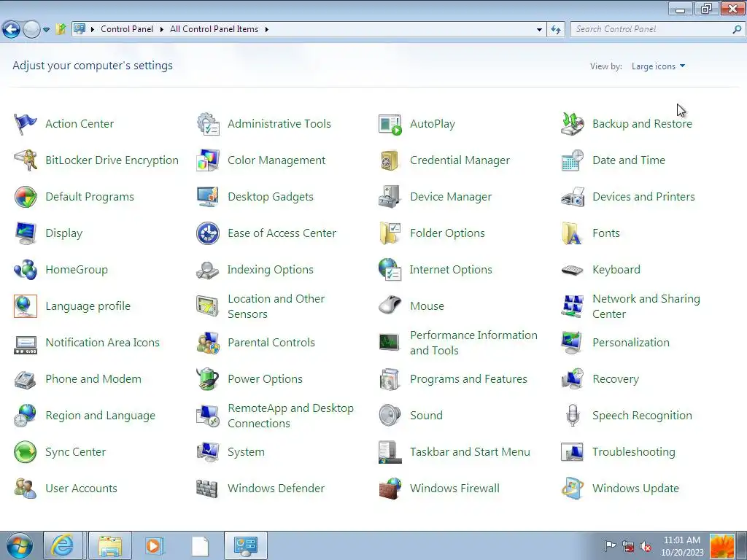This screenshot has width=747, height=560.
Task: Open the Programs and Features link
Action: [468, 379]
